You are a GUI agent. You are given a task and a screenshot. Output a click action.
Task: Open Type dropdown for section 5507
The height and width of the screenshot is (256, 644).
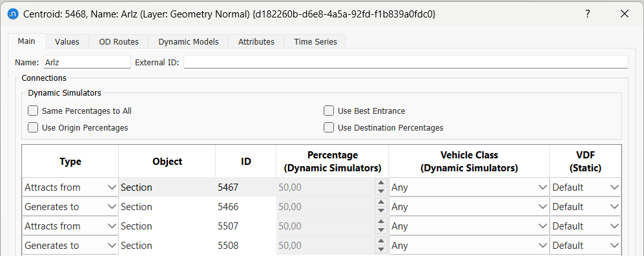click(x=70, y=226)
